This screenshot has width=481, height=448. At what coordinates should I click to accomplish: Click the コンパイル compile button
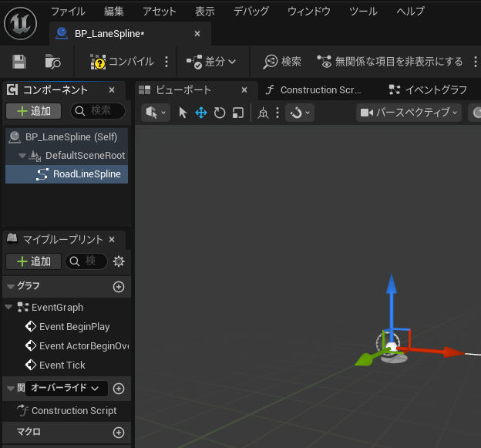[x=122, y=62]
